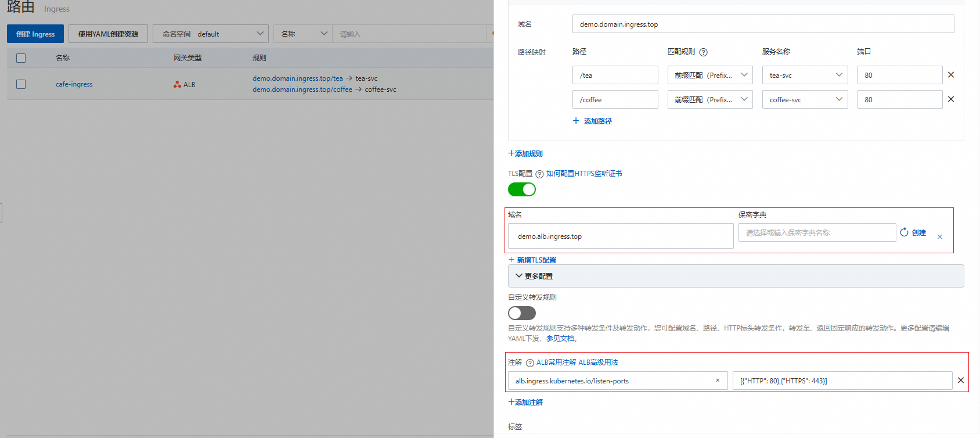Delete the demo.alb.ingress.top TLS entry

point(940,237)
